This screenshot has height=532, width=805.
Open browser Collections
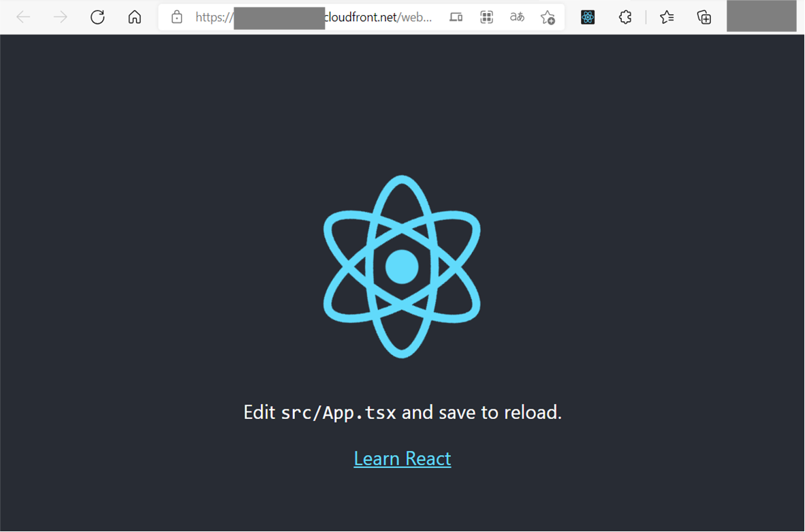[704, 17]
